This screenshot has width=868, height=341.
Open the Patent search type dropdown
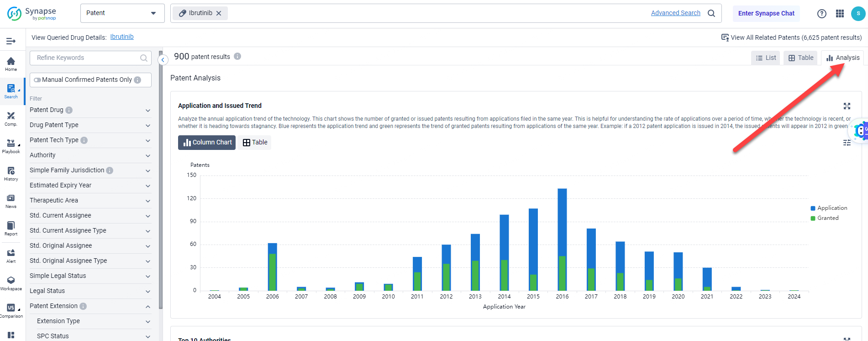point(122,13)
